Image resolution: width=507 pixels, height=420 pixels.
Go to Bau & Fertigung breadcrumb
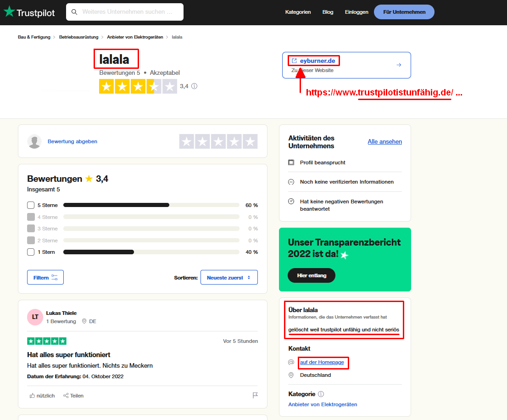[34, 37]
